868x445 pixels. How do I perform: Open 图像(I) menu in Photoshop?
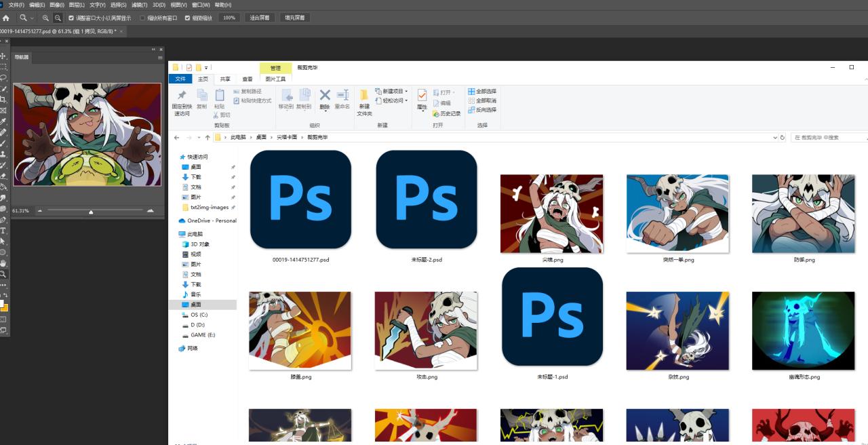[56, 5]
